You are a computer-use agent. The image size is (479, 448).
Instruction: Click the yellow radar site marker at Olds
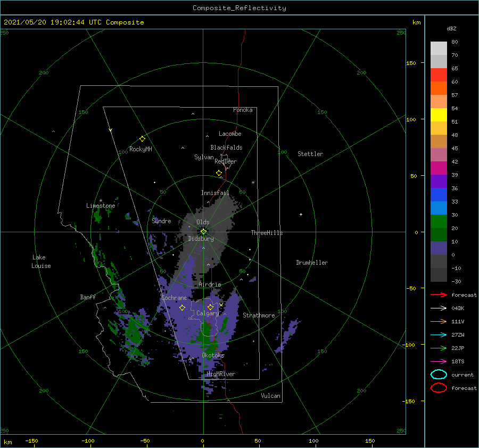[203, 232]
